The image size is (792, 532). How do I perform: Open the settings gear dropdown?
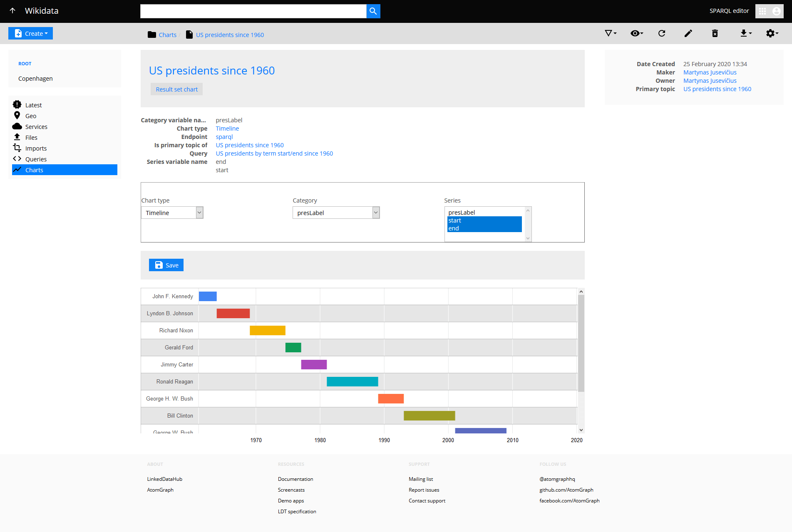772,33
